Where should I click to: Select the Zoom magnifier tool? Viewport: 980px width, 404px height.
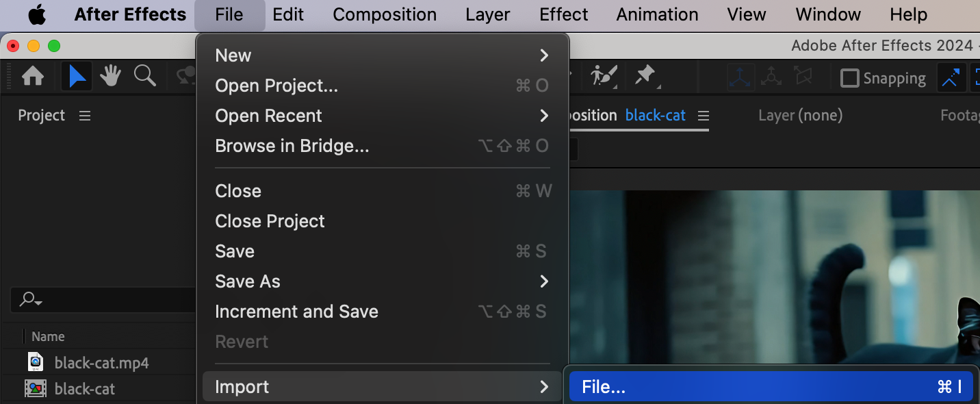pyautogui.click(x=144, y=77)
